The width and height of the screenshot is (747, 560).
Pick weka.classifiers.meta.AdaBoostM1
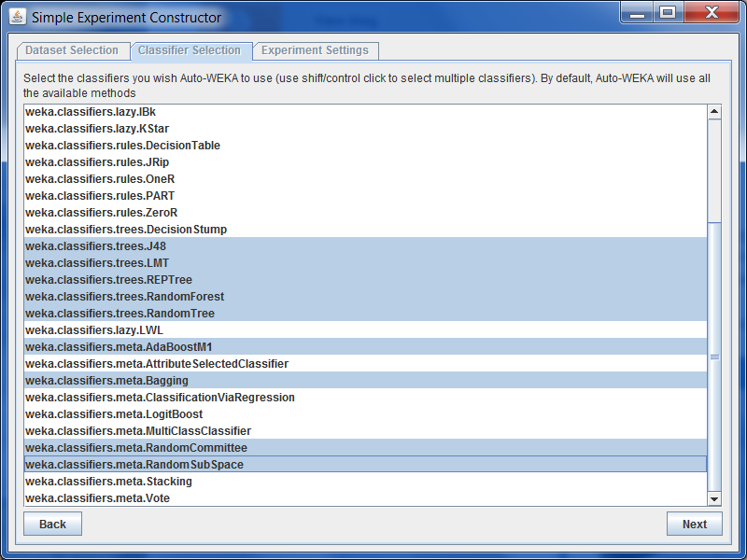[365, 346]
